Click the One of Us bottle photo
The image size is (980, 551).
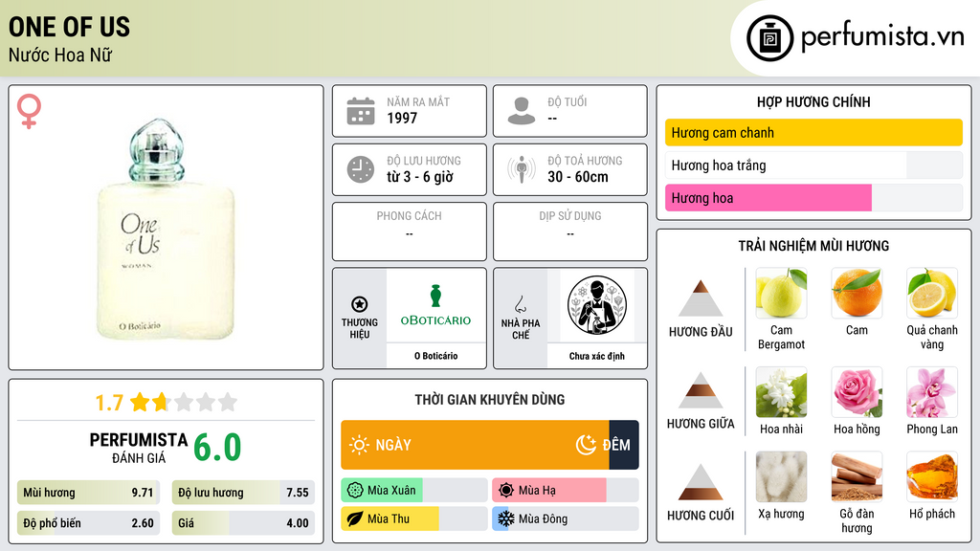pyautogui.click(x=166, y=229)
